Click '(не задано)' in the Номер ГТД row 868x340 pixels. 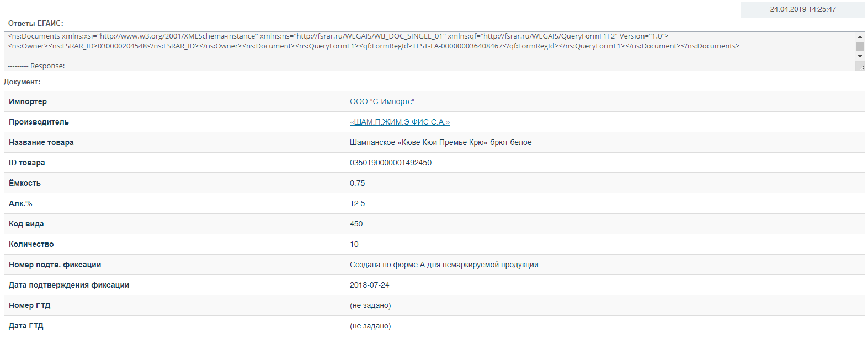click(370, 305)
